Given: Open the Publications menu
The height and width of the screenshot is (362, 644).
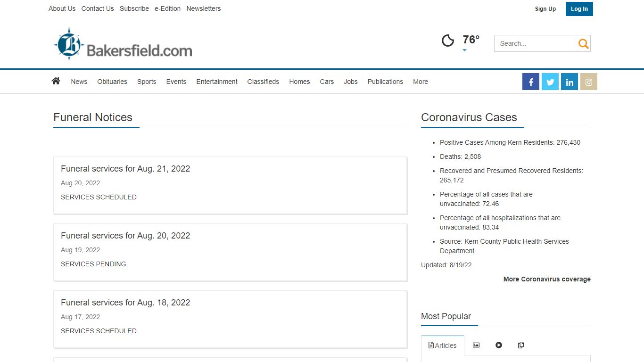Looking at the screenshot, I should (x=385, y=82).
